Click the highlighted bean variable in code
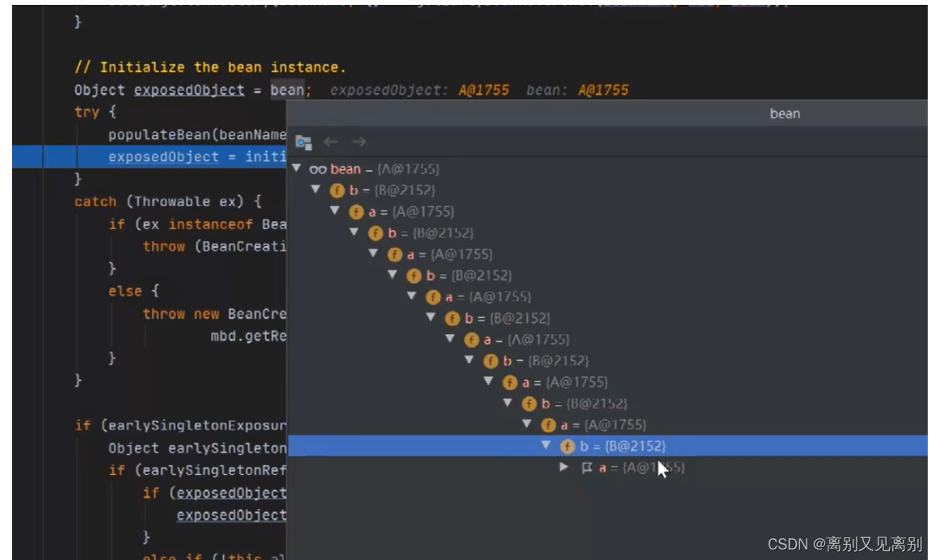935x560 pixels. tap(287, 90)
